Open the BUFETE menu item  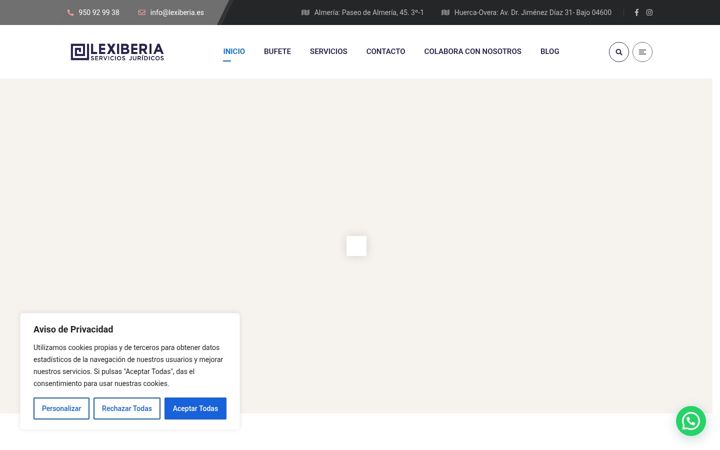277,51
